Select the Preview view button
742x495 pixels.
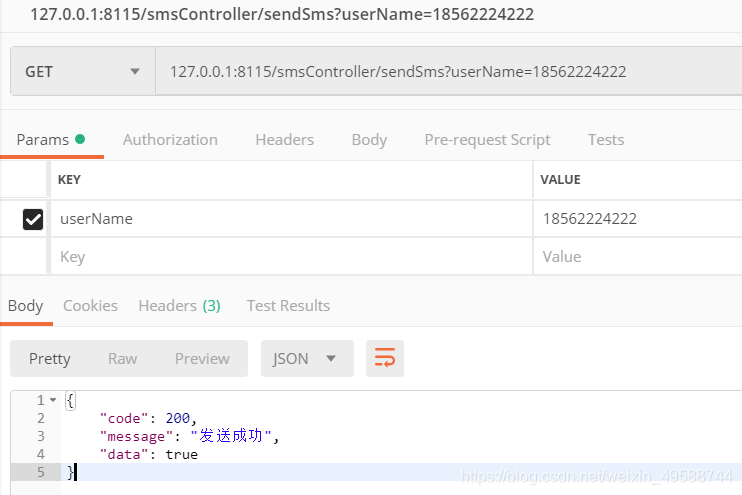202,358
